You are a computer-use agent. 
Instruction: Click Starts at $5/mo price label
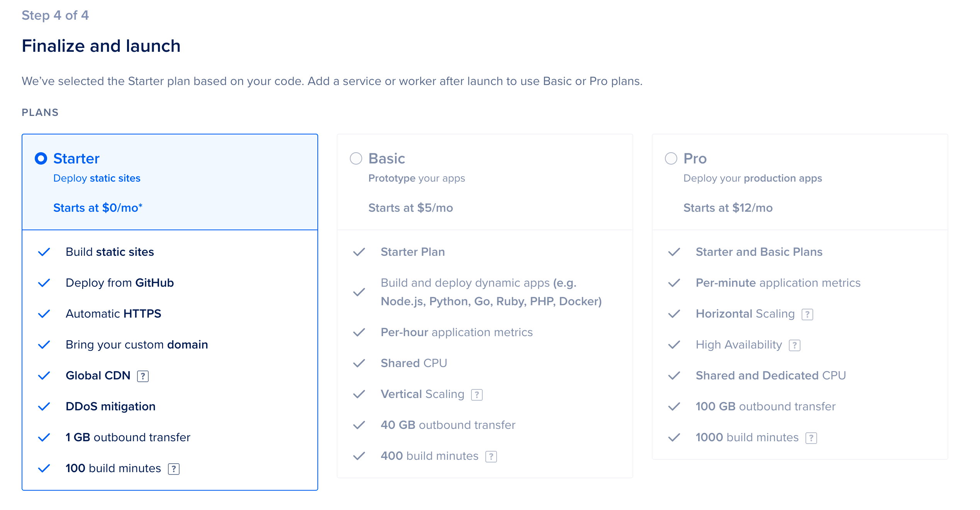point(411,208)
